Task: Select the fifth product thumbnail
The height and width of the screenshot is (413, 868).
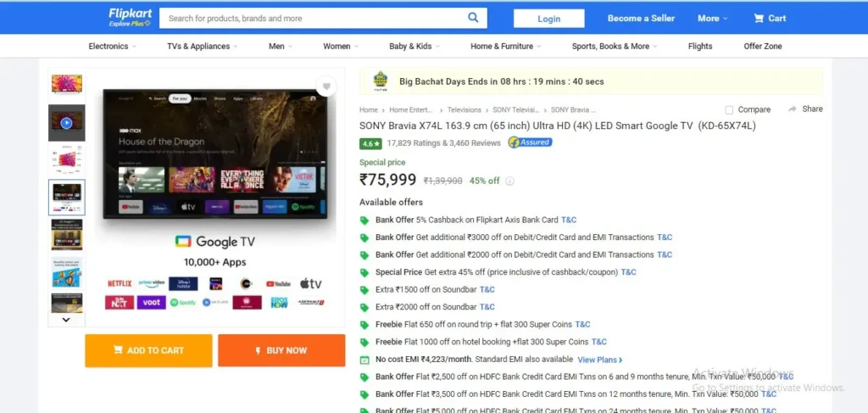Action: (x=66, y=235)
